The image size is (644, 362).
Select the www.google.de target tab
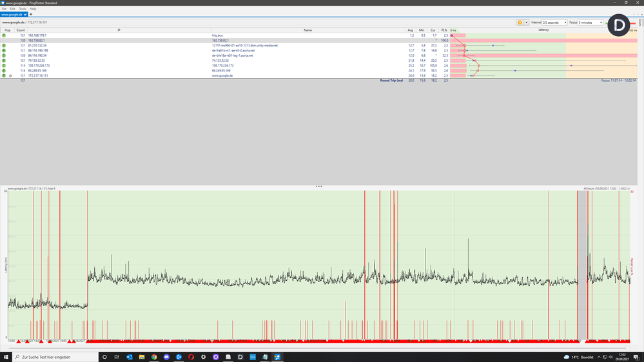(x=14, y=14)
